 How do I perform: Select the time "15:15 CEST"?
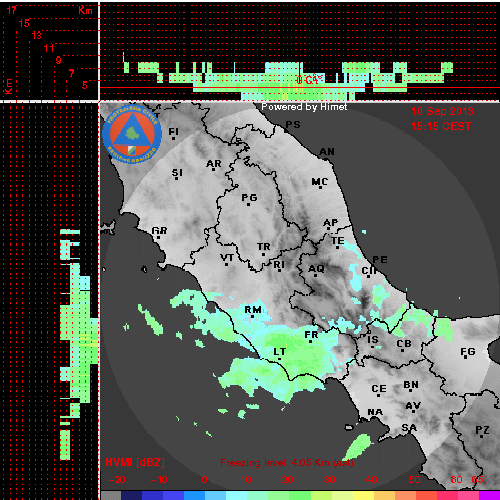441,126
